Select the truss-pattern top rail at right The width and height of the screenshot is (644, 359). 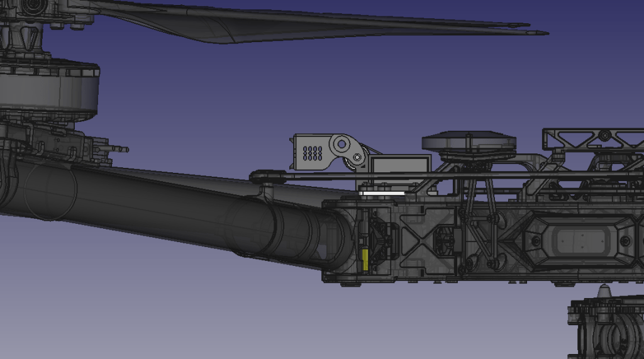click(x=591, y=138)
